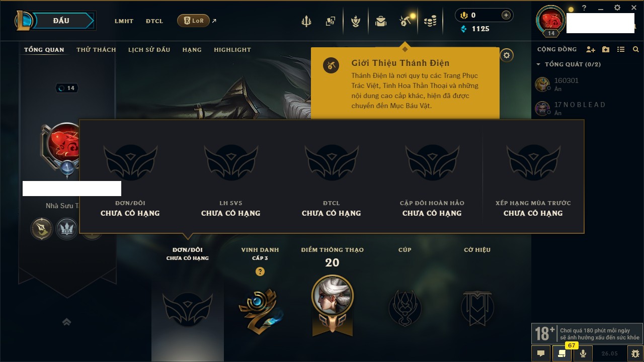
Task: Open the Clash trident icon
Action: [306, 21]
